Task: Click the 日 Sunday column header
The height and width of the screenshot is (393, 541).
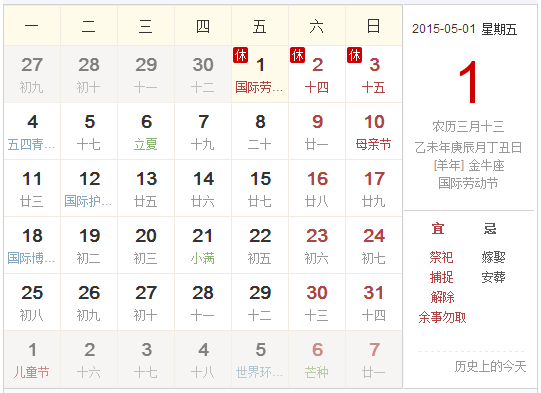Action: pos(374,26)
